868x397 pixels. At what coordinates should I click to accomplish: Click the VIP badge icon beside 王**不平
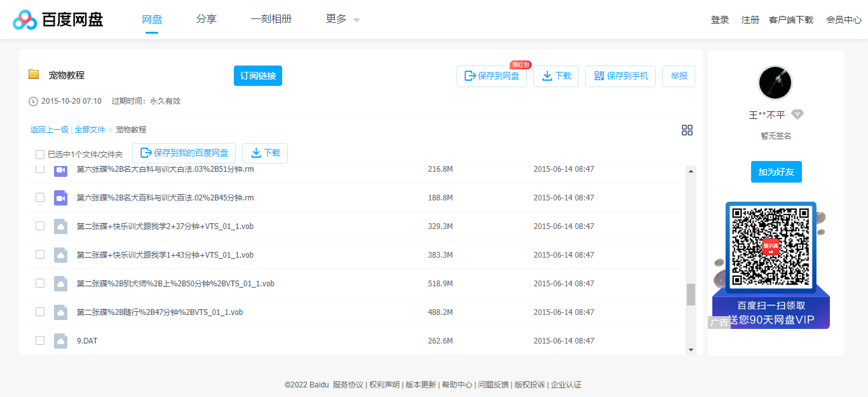[797, 114]
